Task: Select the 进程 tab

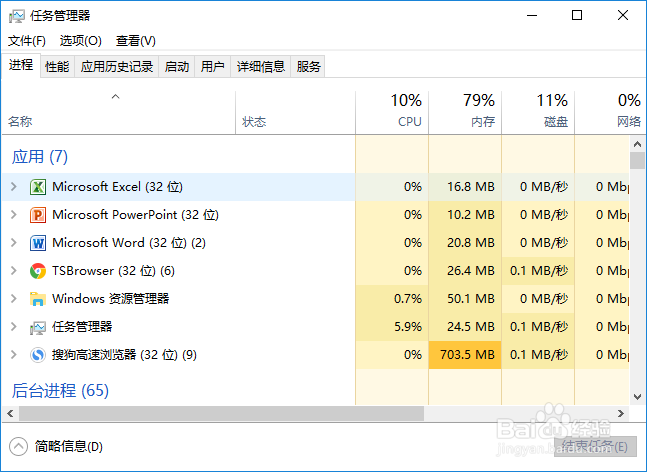Action: pos(21,65)
